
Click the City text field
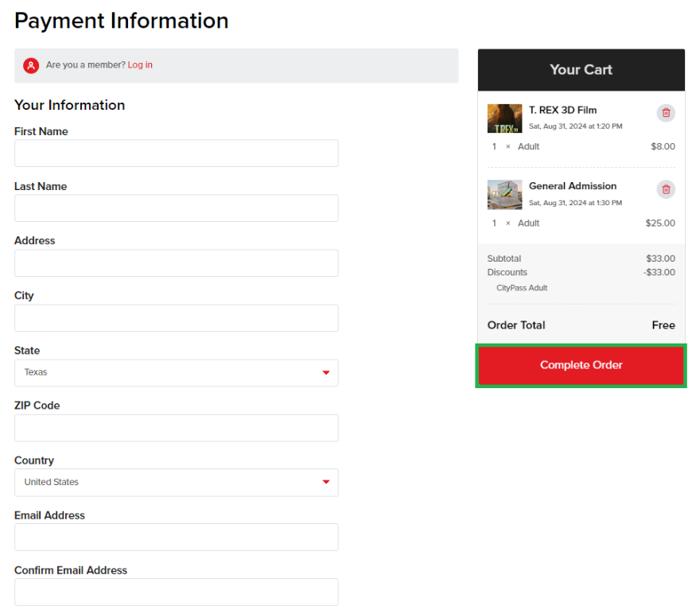[177, 317]
